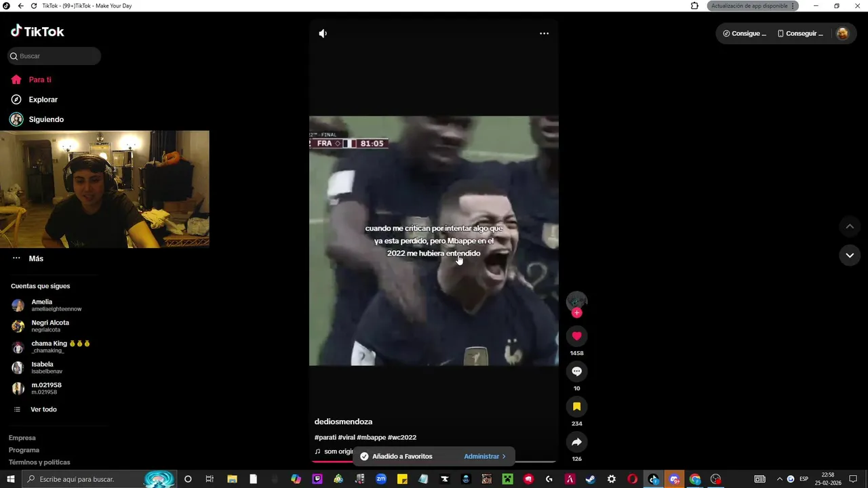Viewport: 868px width, 488px height.
Task: Follow creator with plus badge
Action: point(576,312)
